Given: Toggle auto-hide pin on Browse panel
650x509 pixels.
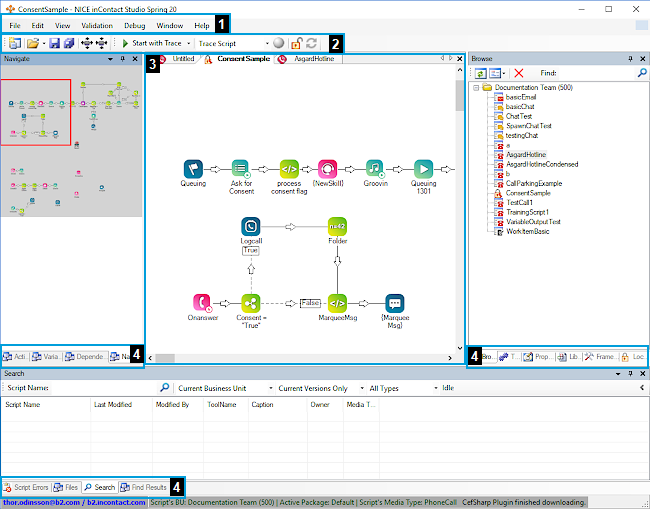Looking at the screenshot, I should pos(629,59).
